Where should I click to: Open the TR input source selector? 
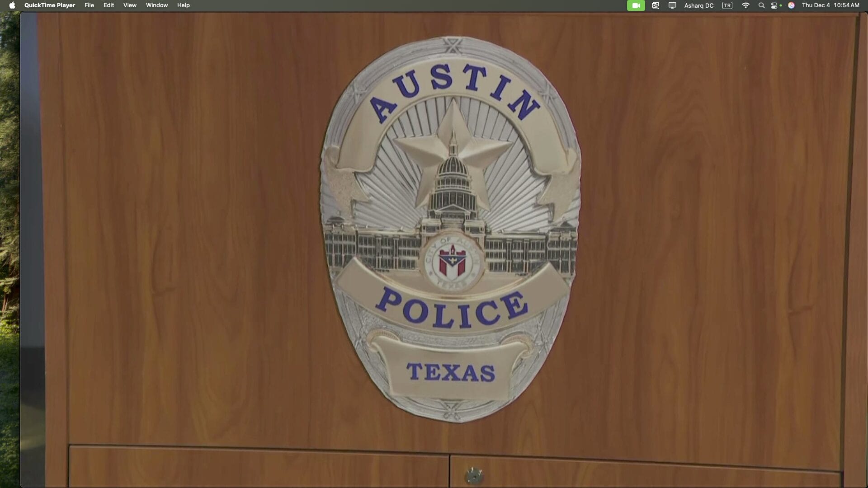[x=727, y=5]
